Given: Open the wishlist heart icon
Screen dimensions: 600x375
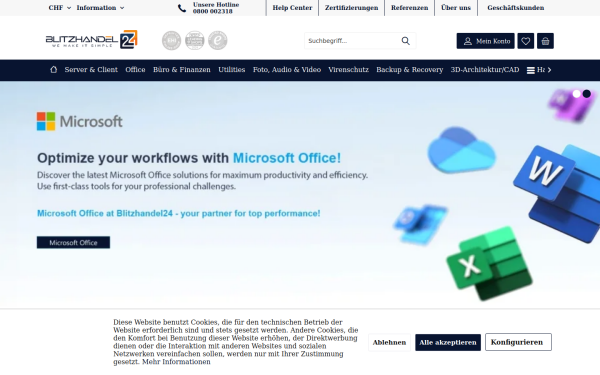Looking at the screenshot, I should 526,41.
